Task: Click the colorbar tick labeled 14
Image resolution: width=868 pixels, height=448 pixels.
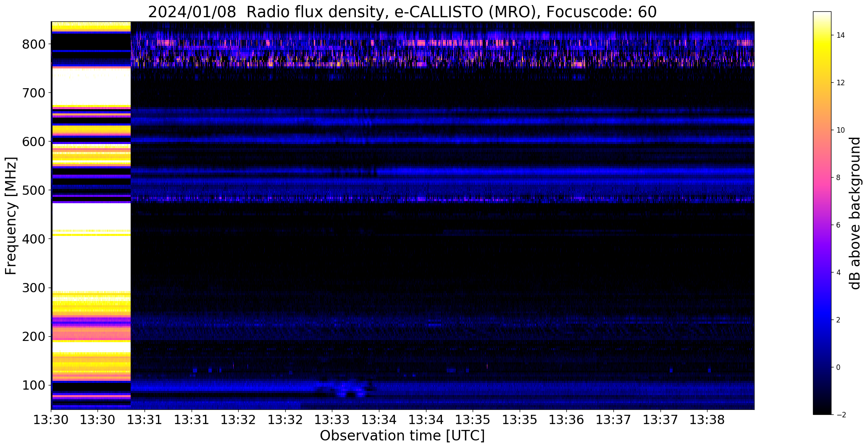Action: 840,35
